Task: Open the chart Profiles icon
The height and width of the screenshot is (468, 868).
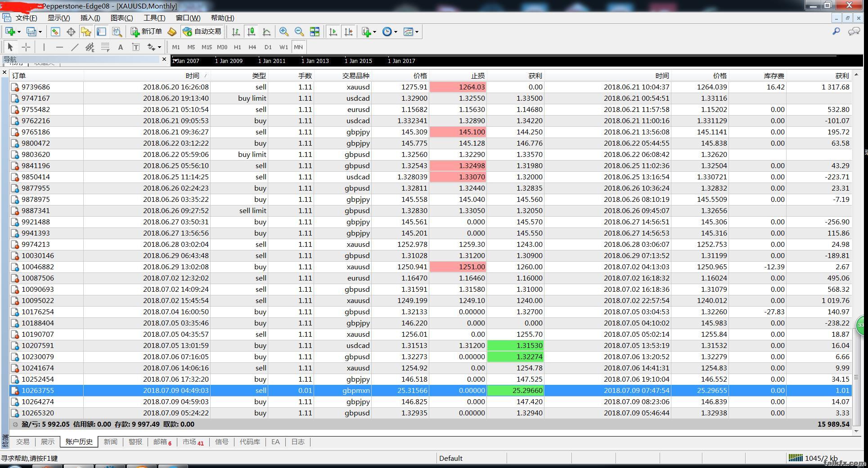Action: 31,31
